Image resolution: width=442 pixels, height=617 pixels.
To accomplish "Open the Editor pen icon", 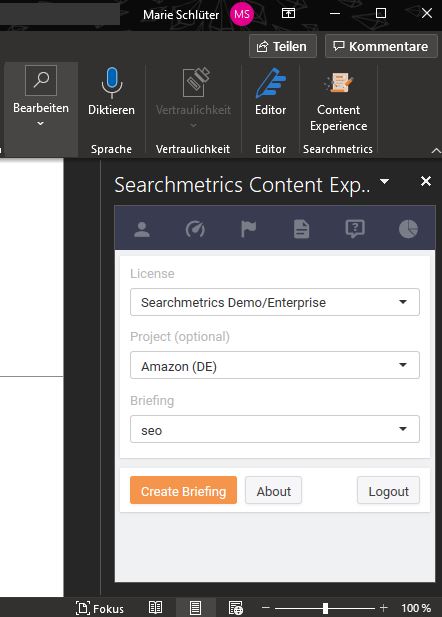I will click(x=270, y=83).
